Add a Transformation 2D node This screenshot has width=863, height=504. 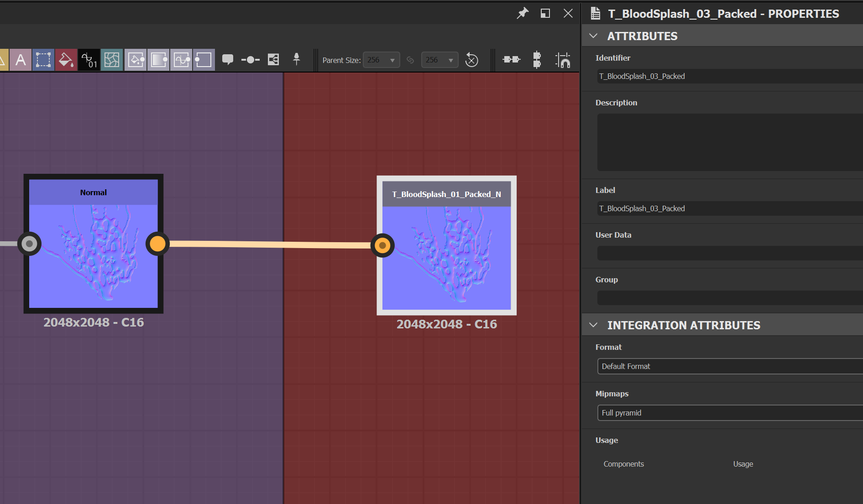43,60
